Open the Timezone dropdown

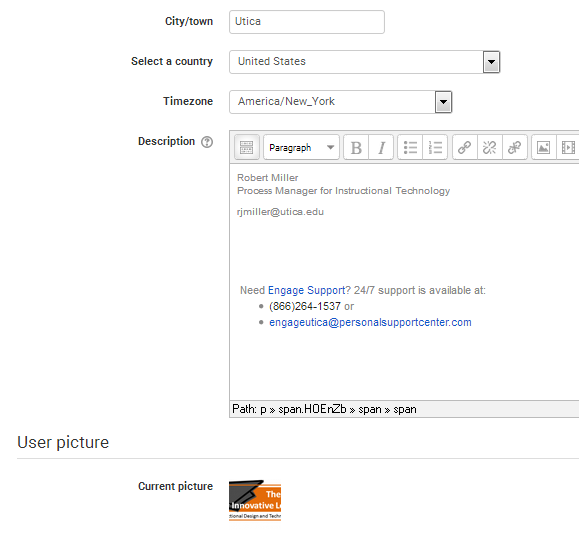coord(340,102)
